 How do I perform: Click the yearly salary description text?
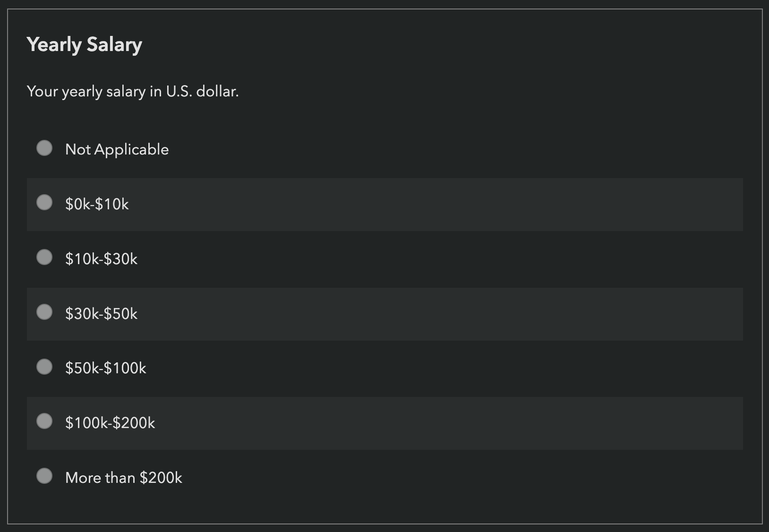(x=133, y=92)
